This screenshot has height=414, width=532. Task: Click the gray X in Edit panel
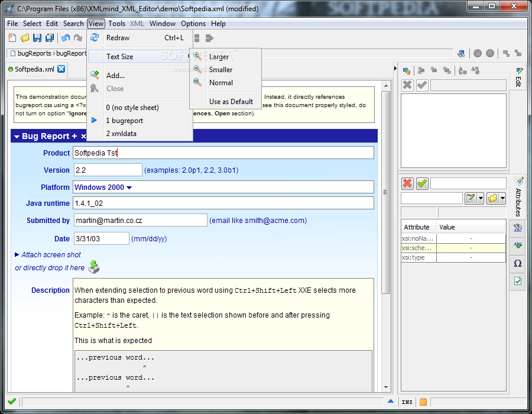coord(407,85)
